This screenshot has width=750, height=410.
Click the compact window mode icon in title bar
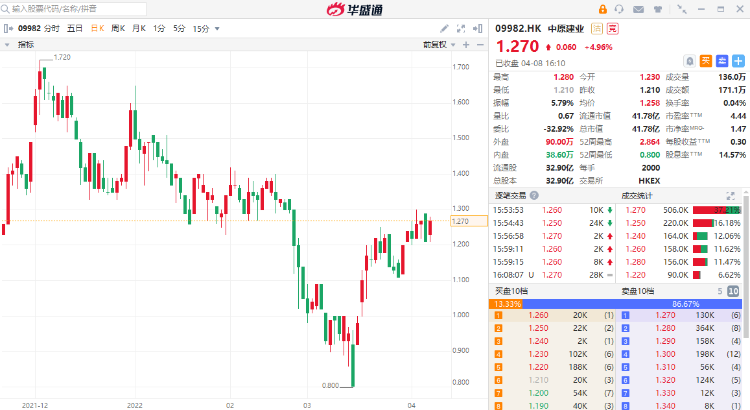click(x=682, y=9)
